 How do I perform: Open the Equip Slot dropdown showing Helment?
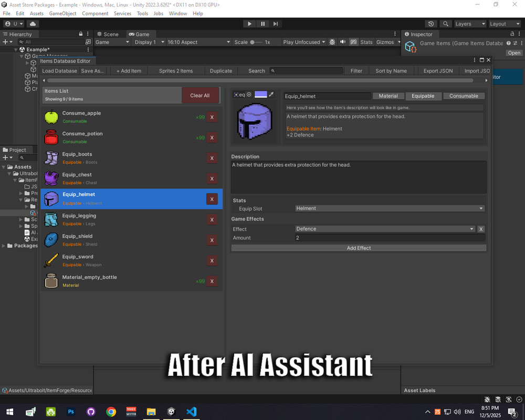(390, 208)
